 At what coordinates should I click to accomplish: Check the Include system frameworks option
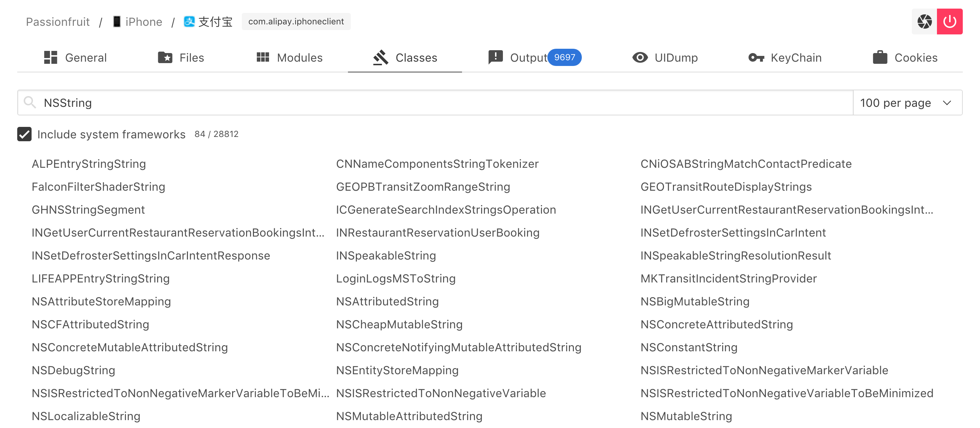coord(24,134)
